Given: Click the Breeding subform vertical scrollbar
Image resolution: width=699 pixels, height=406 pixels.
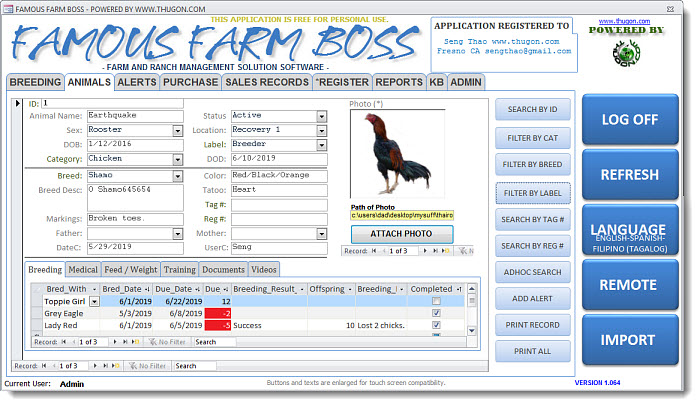Looking at the screenshot, I should tap(473, 310).
